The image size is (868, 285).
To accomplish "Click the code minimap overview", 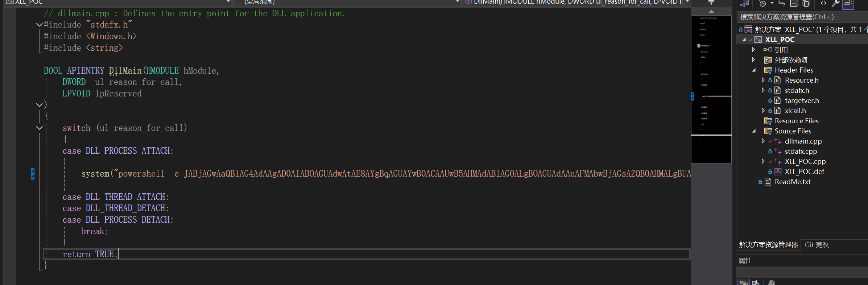I will pos(711,90).
